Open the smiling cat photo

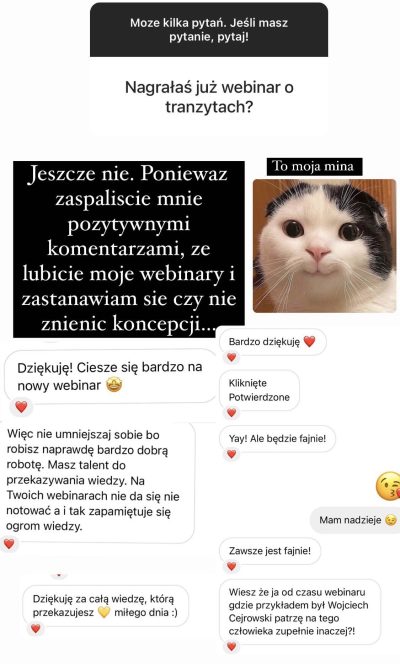click(x=325, y=246)
